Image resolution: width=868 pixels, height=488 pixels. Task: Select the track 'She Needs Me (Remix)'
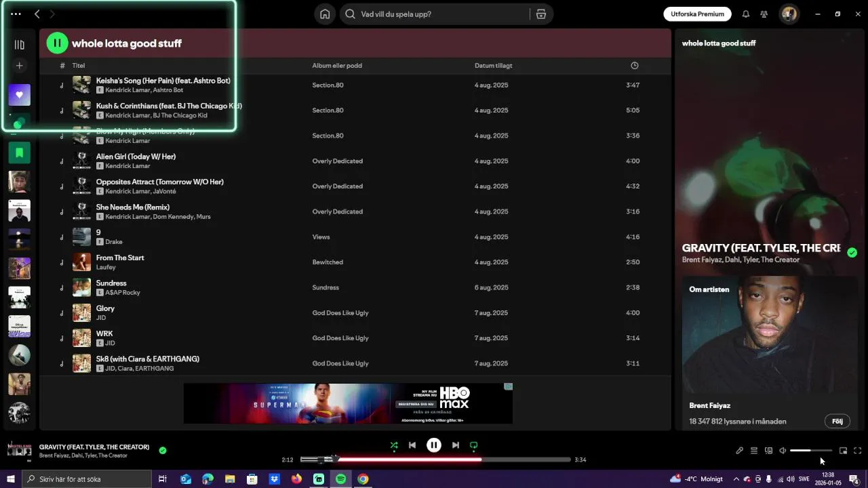click(x=355, y=211)
